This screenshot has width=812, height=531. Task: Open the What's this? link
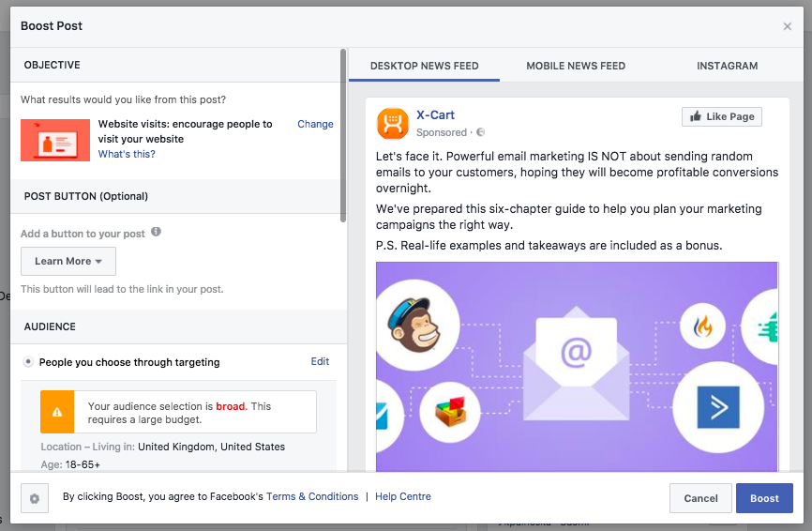[127, 154]
